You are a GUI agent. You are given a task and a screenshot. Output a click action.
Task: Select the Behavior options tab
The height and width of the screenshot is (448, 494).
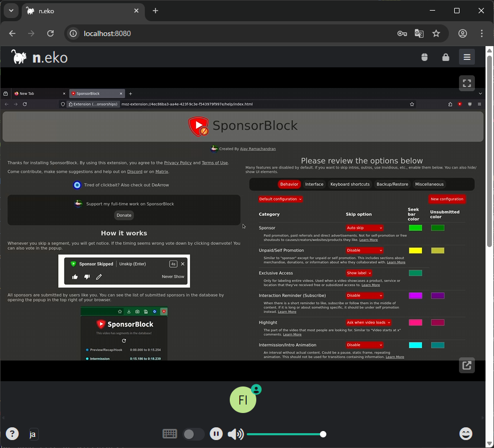pyautogui.click(x=289, y=184)
